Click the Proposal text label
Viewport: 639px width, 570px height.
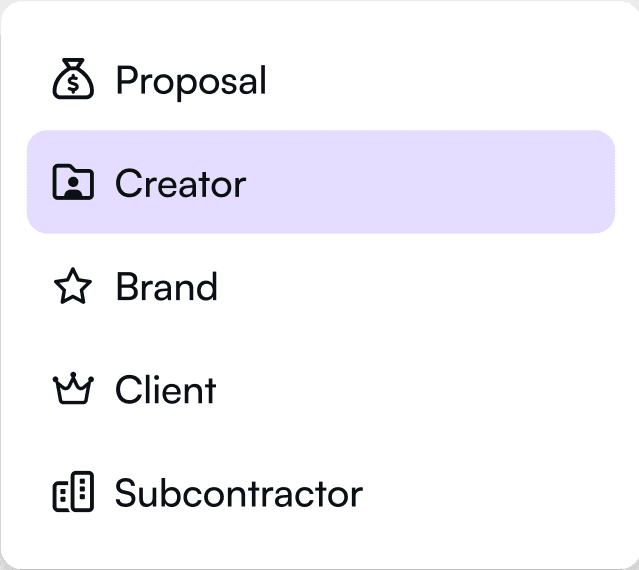coord(191,82)
